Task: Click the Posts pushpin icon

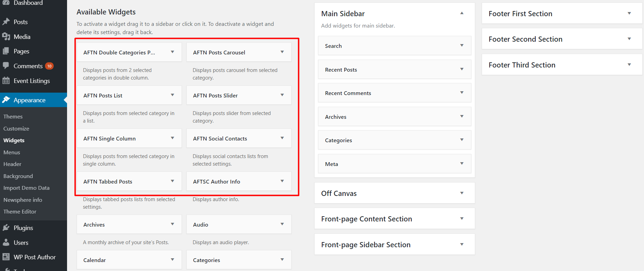Action: 6,22
